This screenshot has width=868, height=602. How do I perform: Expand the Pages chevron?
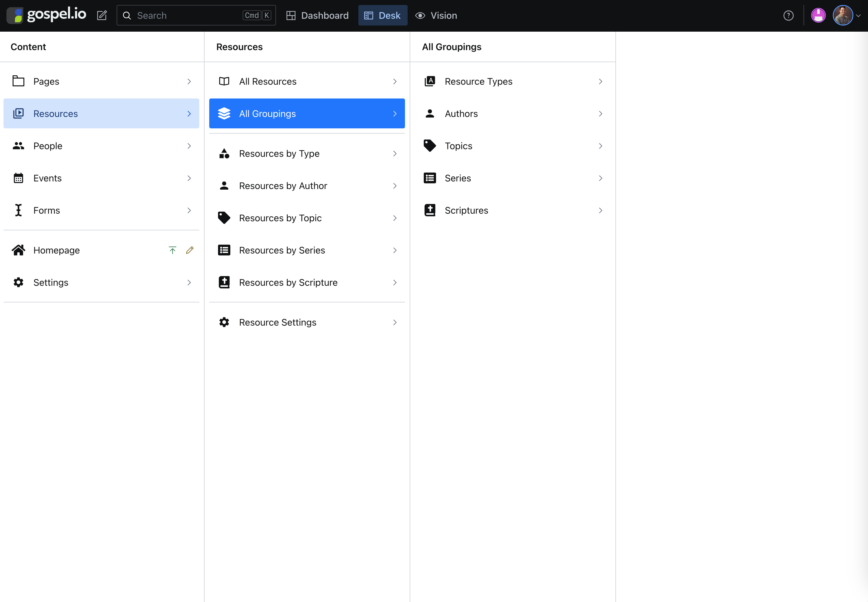coord(189,81)
